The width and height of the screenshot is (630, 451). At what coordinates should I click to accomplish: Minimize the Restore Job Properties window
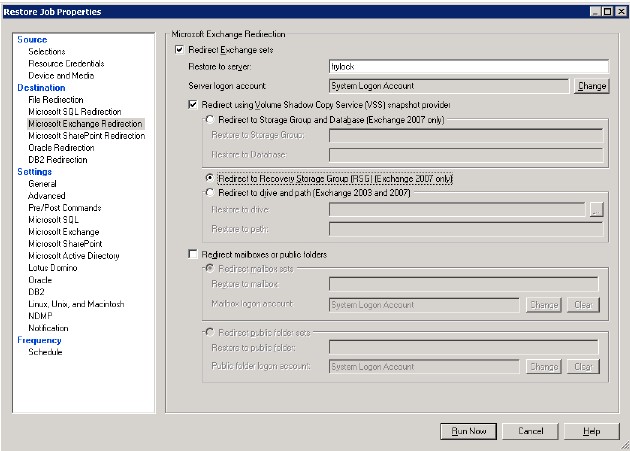pos(595,12)
